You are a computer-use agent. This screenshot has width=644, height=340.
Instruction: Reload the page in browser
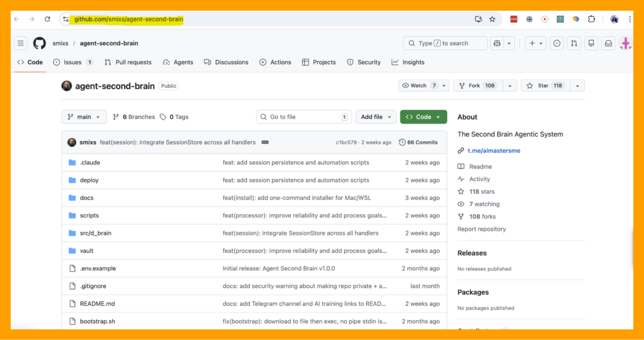[47, 19]
